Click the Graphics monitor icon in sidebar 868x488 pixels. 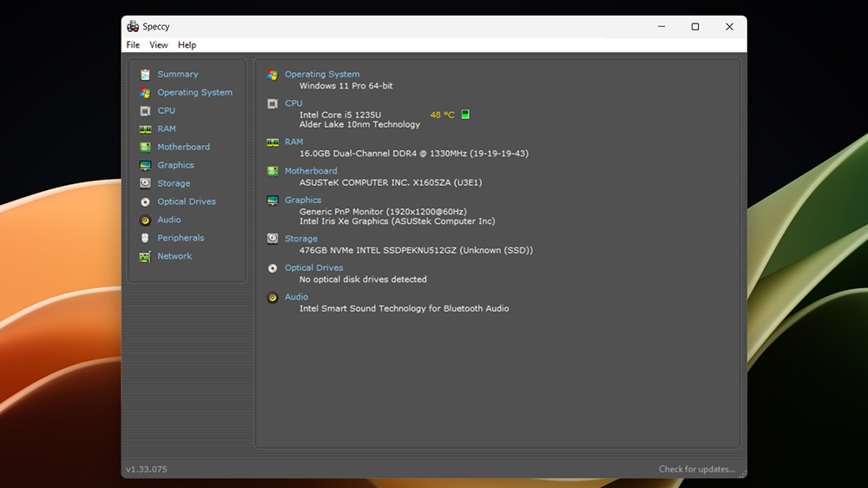click(145, 165)
